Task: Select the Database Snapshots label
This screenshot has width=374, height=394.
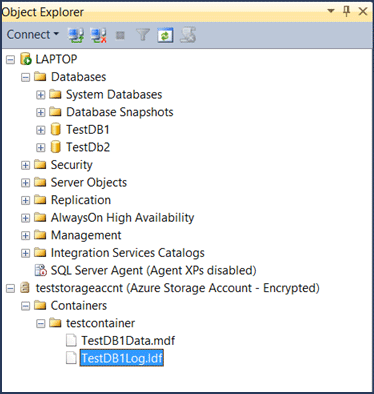Action: (x=120, y=112)
